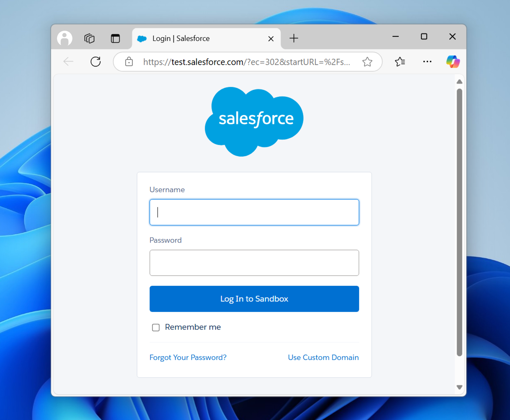Screen dimensions: 510x420
Task: Click into the Username text field
Action: tap(254, 212)
